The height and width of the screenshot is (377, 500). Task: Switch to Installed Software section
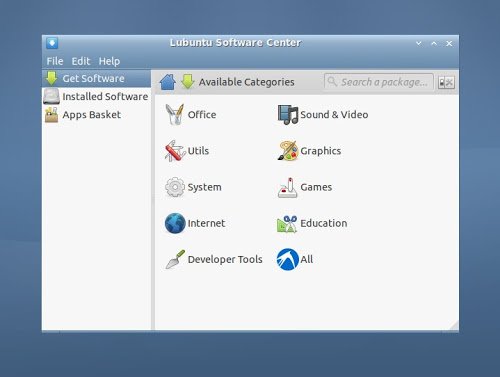(x=97, y=96)
